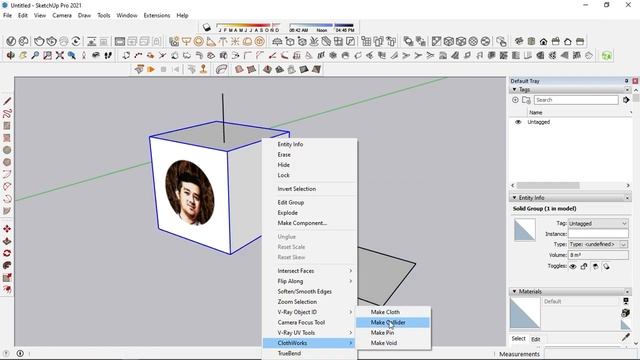Add a V-Ray Sphere Light

coord(199,41)
